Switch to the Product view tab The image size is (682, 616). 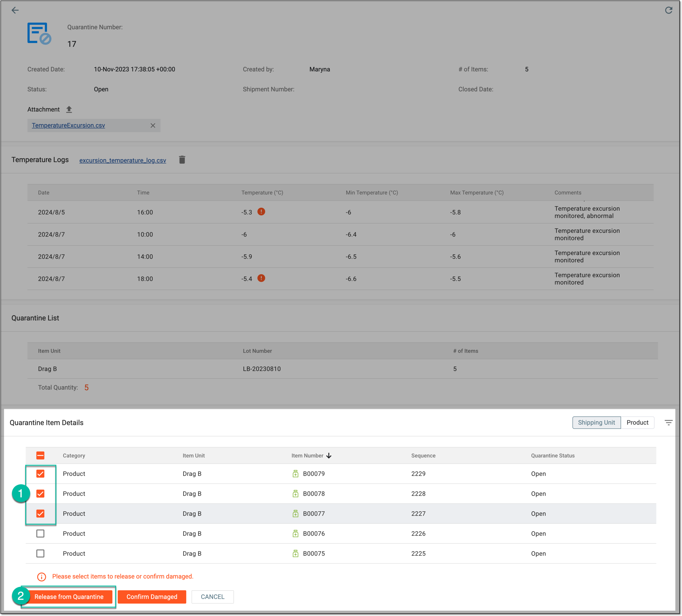(637, 423)
